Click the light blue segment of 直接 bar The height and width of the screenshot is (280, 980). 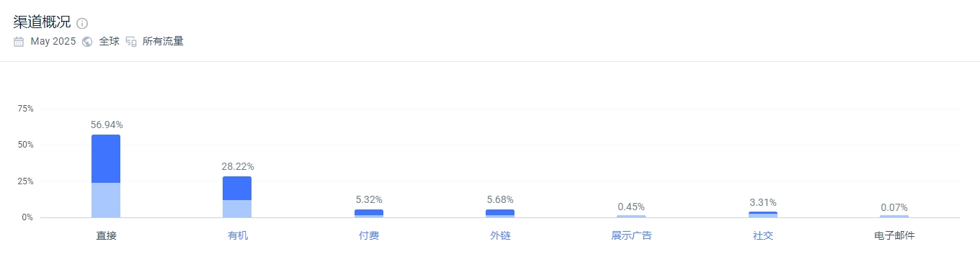point(106,200)
